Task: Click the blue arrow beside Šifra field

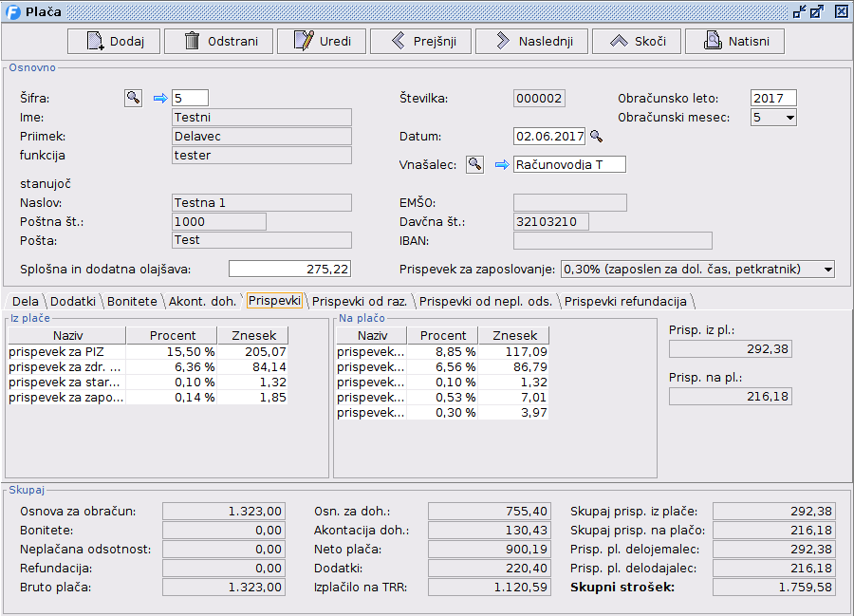Action: click(159, 98)
